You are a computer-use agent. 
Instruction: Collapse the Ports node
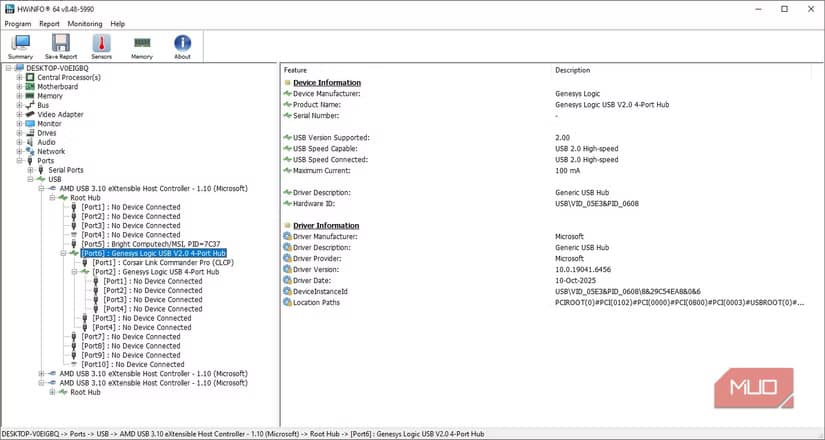[19, 161]
